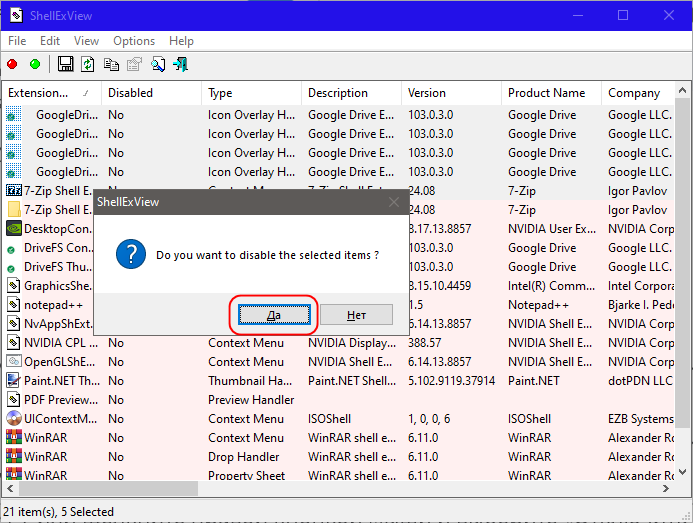This screenshot has height=523, width=693.
Task: Click the NVIDIA Display... description cell
Action: [352, 343]
